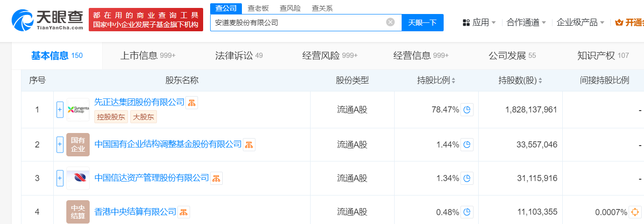This screenshot has height=224, width=644.
Task: Switch to the 上市信息 tab
Action: [148, 56]
